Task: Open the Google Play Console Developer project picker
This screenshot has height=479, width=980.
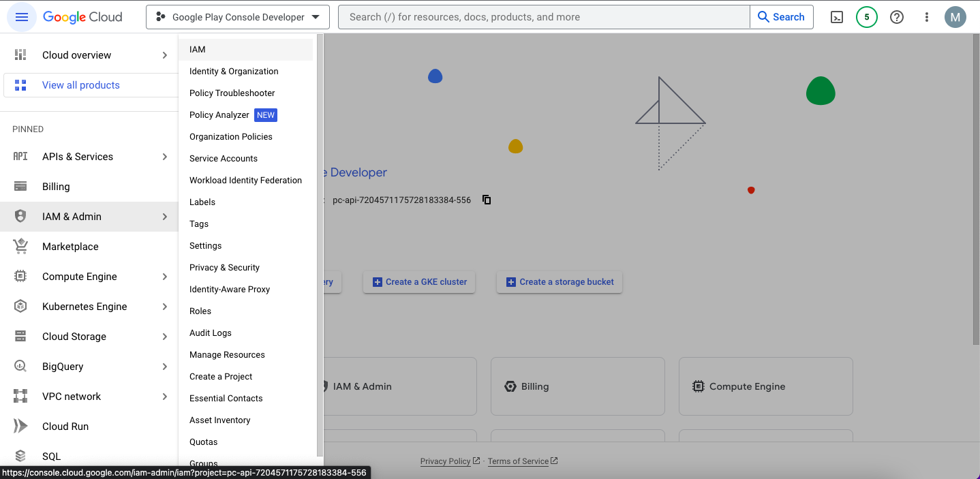Action: (x=238, y=17)
